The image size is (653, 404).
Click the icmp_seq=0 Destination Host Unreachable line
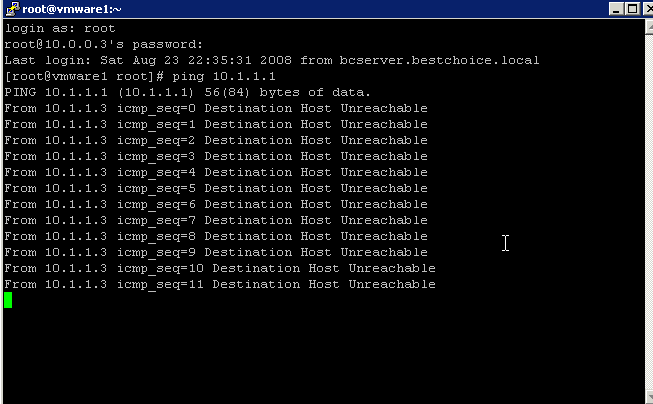(x=216, y=108)
